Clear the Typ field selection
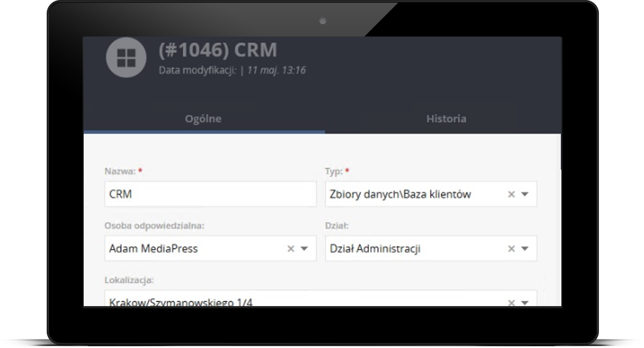Viewport: 644px width, 348px height. pyautogui.click(x=511, y=194)
